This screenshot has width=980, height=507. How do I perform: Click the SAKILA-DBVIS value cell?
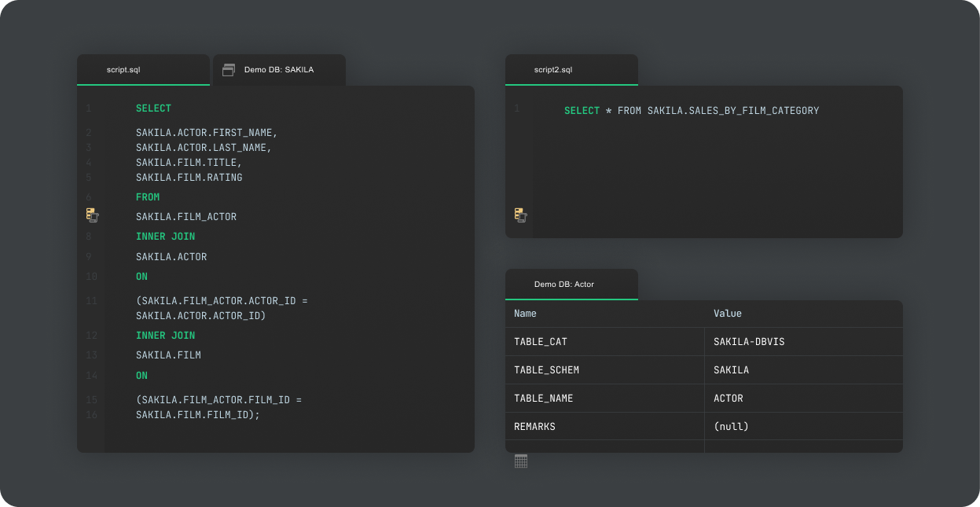[747, 341]
